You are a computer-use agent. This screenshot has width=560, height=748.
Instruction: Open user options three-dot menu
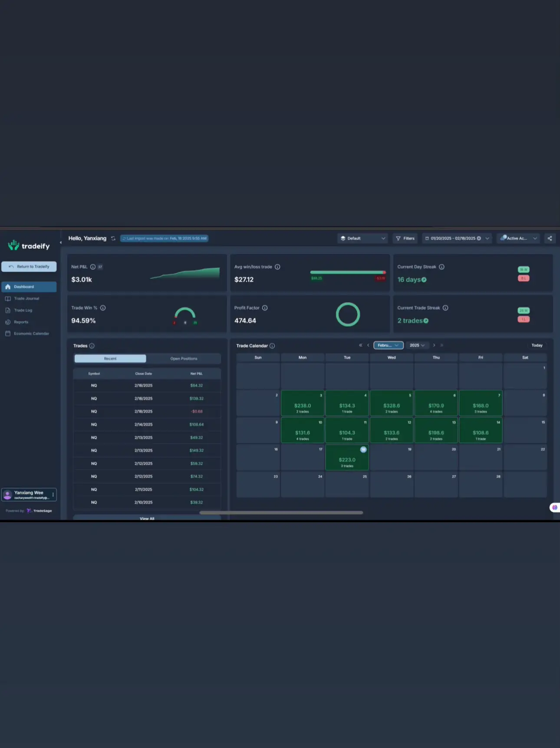53,494
